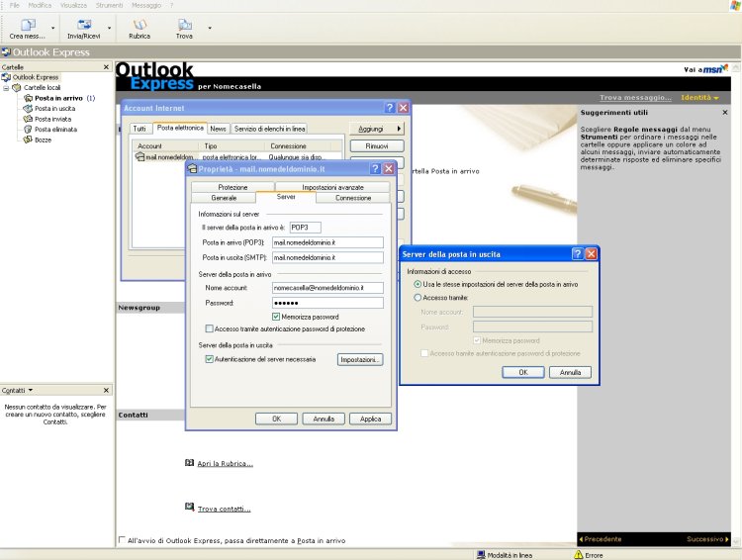The image size is (742, 560).
Task: Click the Crea messaggio toolbar icon
Action: tap(28, 25)
